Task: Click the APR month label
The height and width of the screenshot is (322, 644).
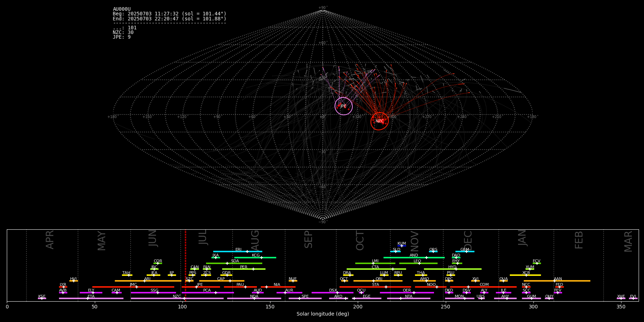Action: [x=50, y=239]
